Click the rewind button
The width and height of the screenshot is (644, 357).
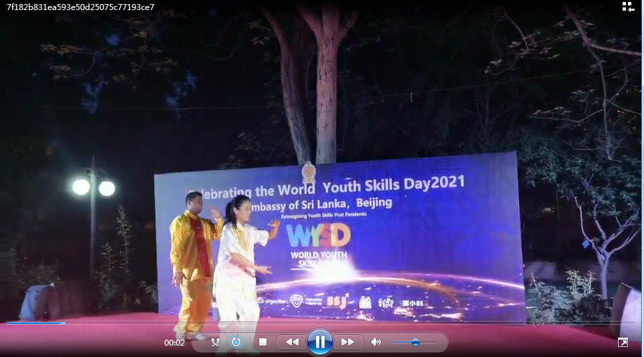coord(292,342)
